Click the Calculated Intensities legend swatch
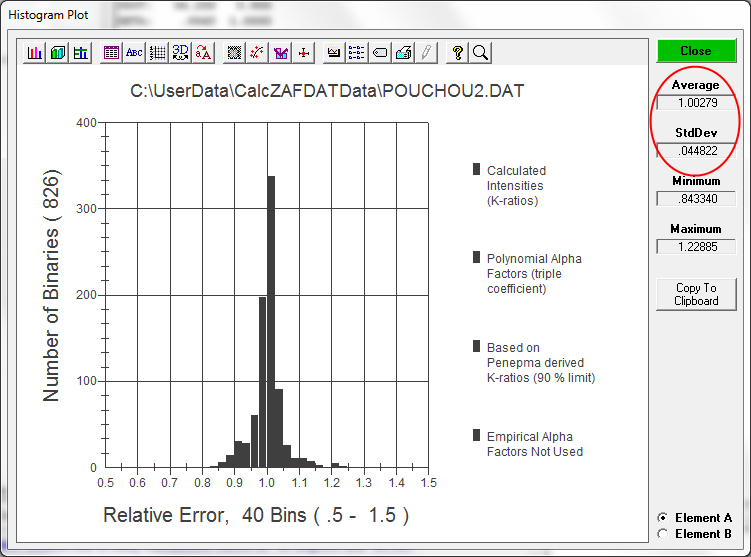Screen dimensions: 751x557 coord(477,170)
